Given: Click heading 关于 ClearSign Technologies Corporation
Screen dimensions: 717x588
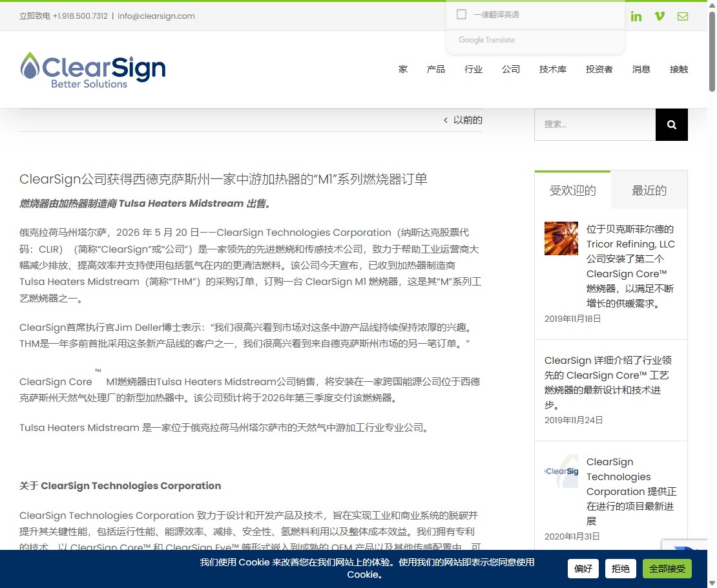Looking at the screenshot, I should (x=120, y=486).
